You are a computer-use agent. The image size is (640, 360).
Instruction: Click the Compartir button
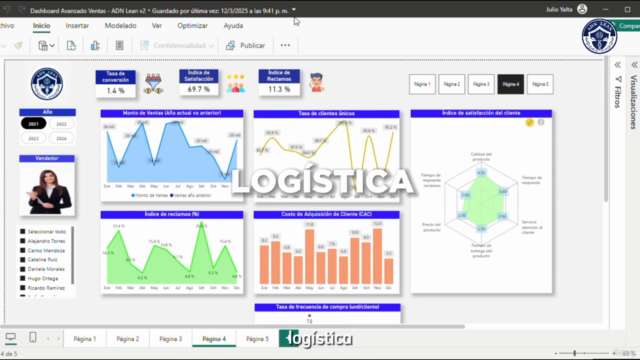(626, 26)
